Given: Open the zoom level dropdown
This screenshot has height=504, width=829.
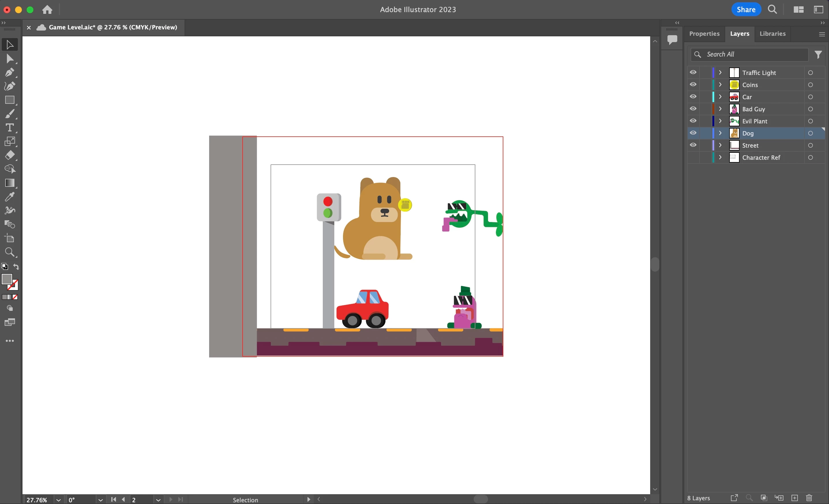Looking at the screenshot, I should (58, 500).
